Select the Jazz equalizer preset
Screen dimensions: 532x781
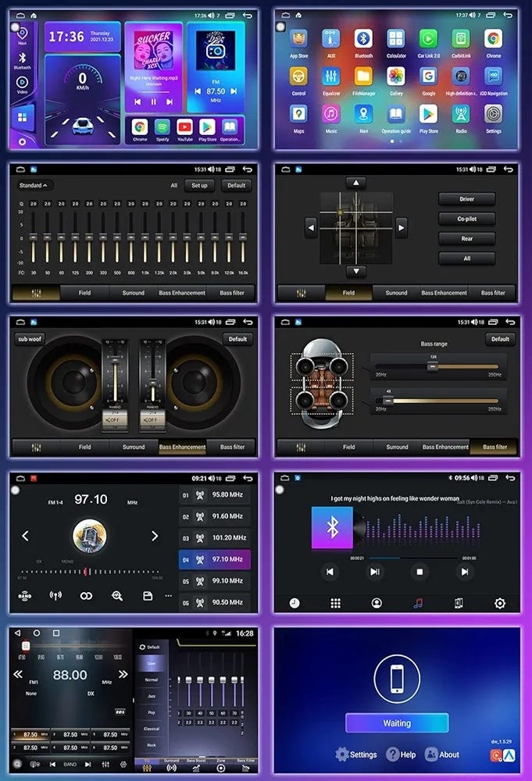point(152,696)
